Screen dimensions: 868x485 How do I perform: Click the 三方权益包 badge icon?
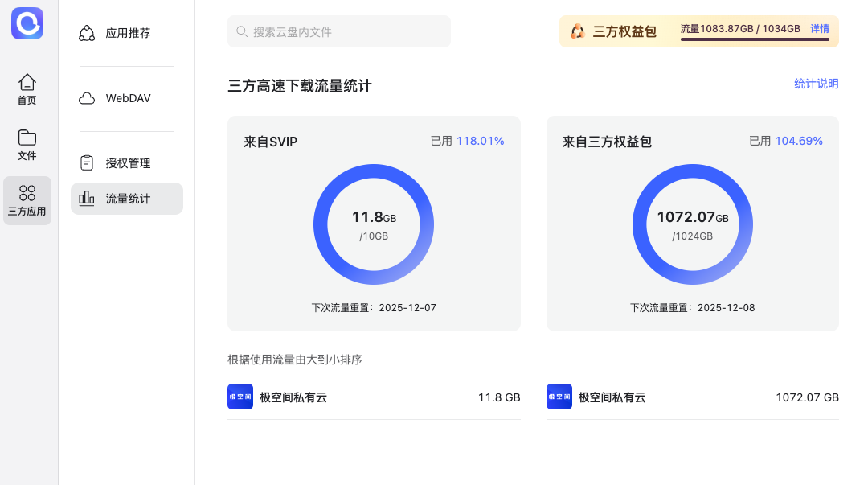pos(578,31)
